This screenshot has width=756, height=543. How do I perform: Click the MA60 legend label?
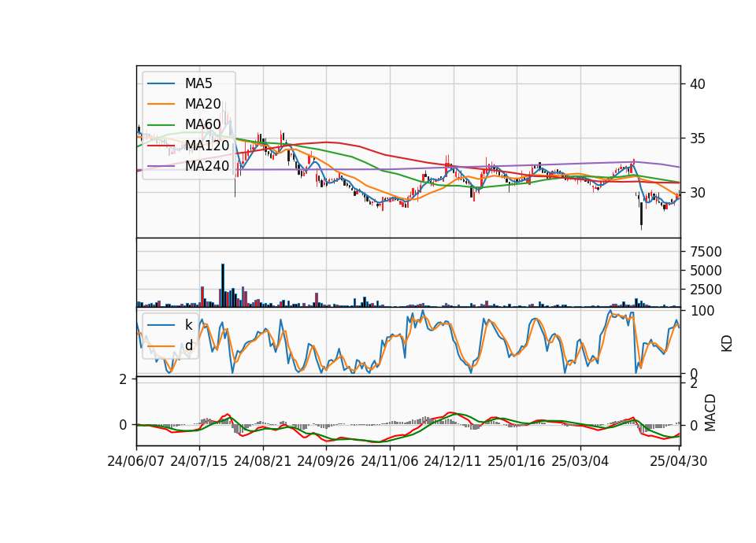[202, 125]
